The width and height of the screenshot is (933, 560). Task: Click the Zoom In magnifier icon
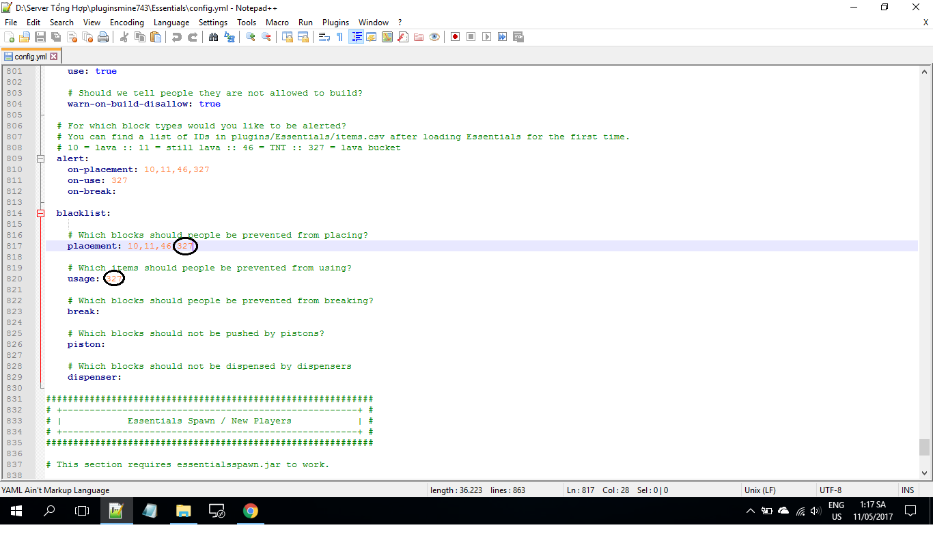point(251,37)
